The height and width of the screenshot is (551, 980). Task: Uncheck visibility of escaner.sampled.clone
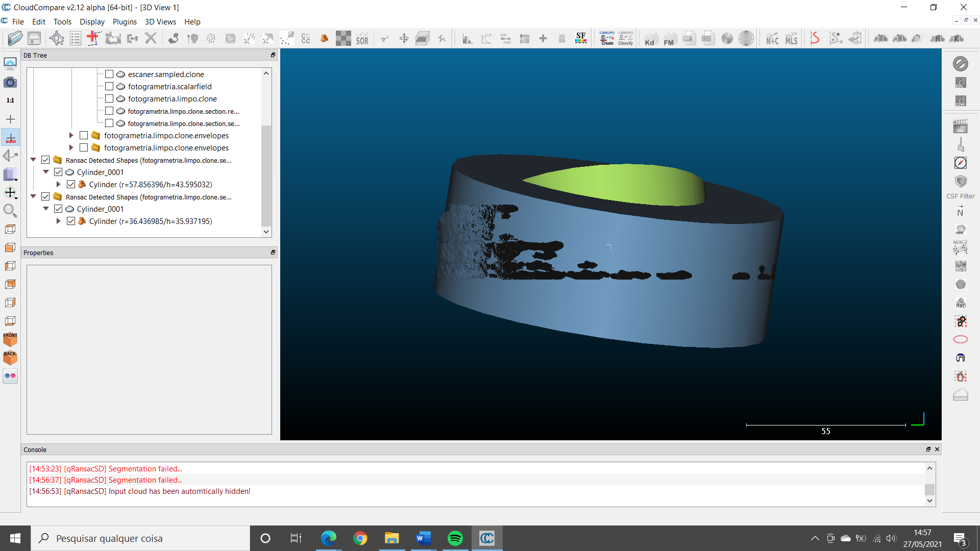(109, 74)
